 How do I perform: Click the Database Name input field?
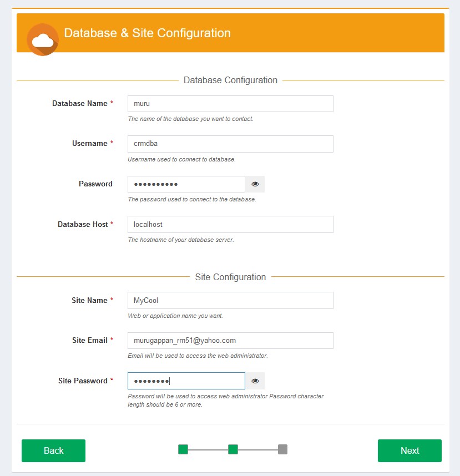[x=230, y=104]
